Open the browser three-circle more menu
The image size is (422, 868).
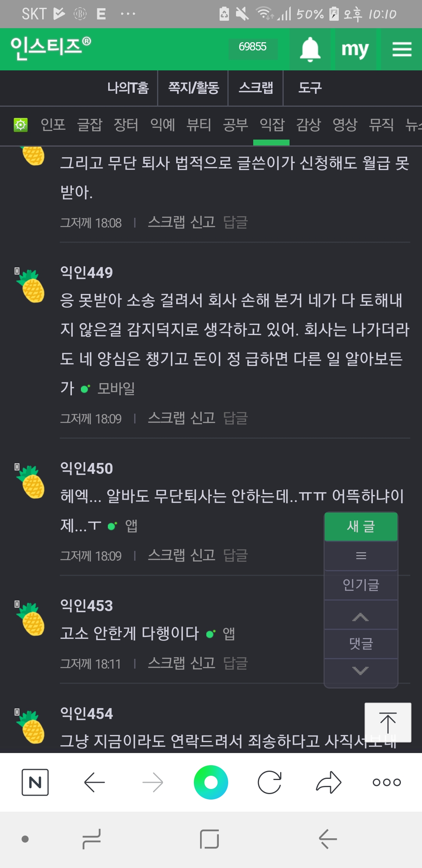coord(386,782)
